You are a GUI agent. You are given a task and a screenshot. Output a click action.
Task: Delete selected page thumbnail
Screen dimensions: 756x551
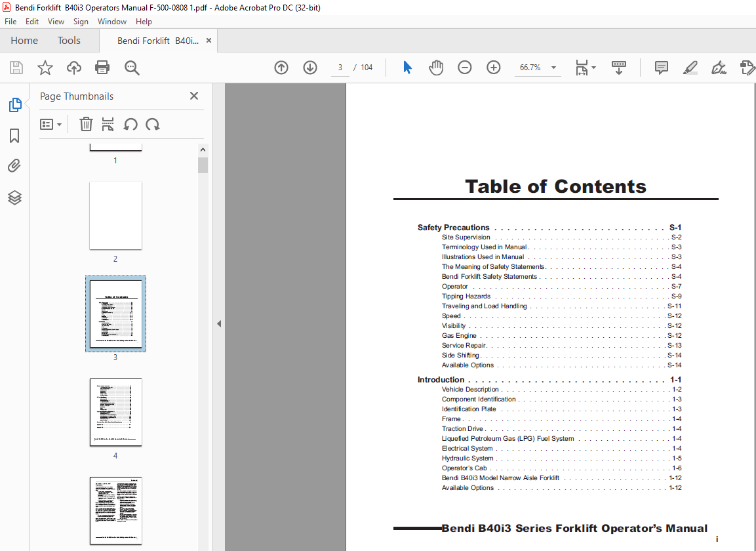[x=86, y=125]
